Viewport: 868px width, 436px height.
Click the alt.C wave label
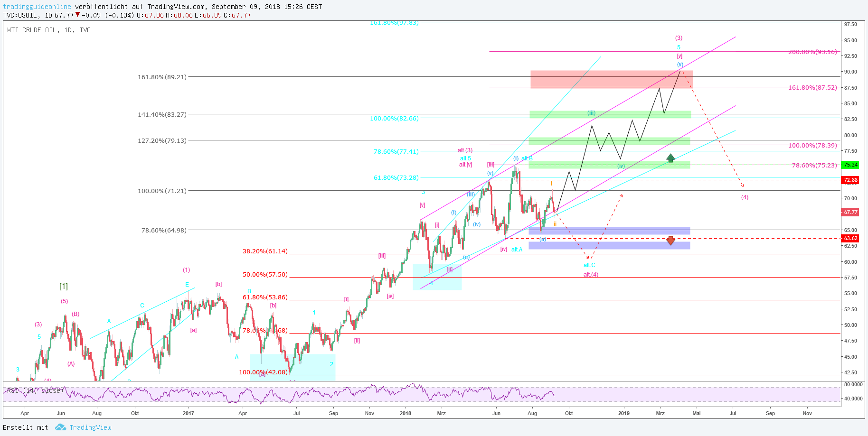[589, 265]
